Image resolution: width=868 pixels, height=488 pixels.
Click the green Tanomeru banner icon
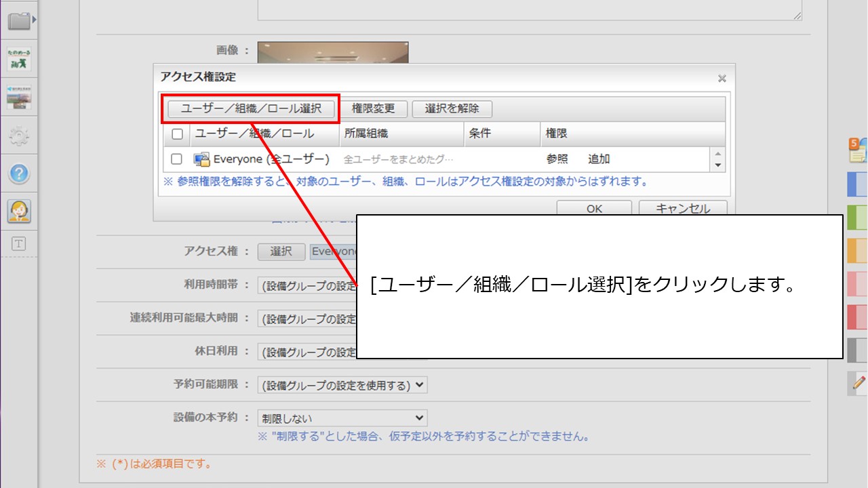(x=19, y=60)
